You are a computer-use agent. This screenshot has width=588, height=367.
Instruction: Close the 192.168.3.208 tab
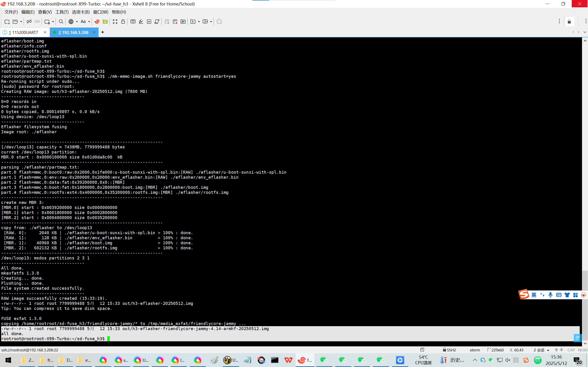click(94, 32)
